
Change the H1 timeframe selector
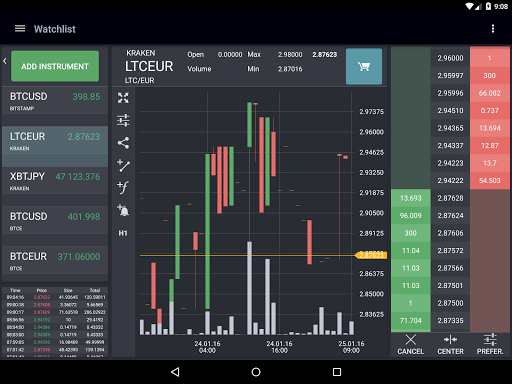[123, 233]
